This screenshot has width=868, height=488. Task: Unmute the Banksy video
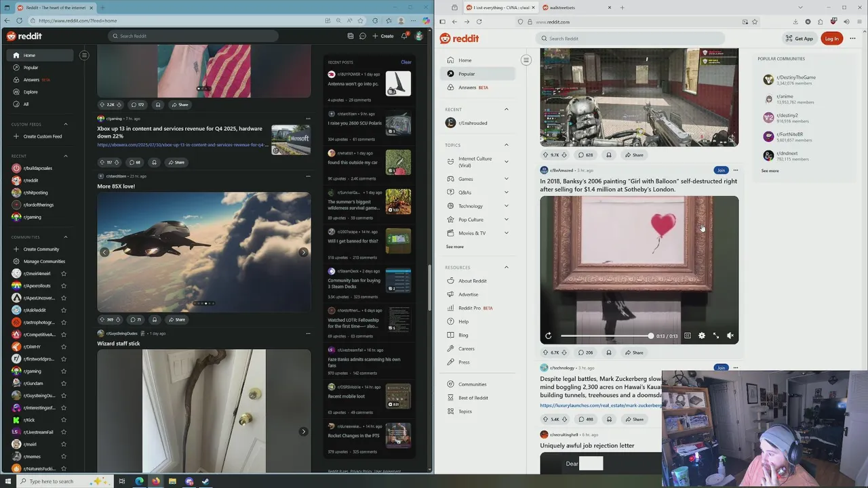(x=730, y=335)
